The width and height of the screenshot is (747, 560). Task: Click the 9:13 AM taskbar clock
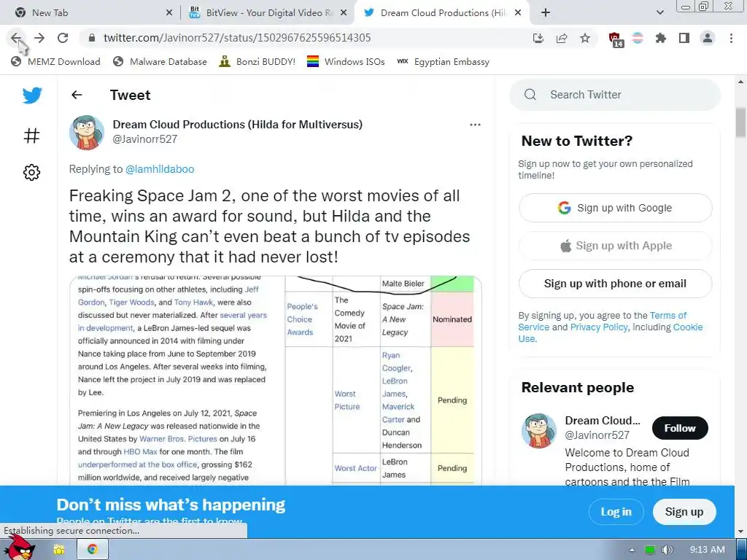click(x=708, y=550)
